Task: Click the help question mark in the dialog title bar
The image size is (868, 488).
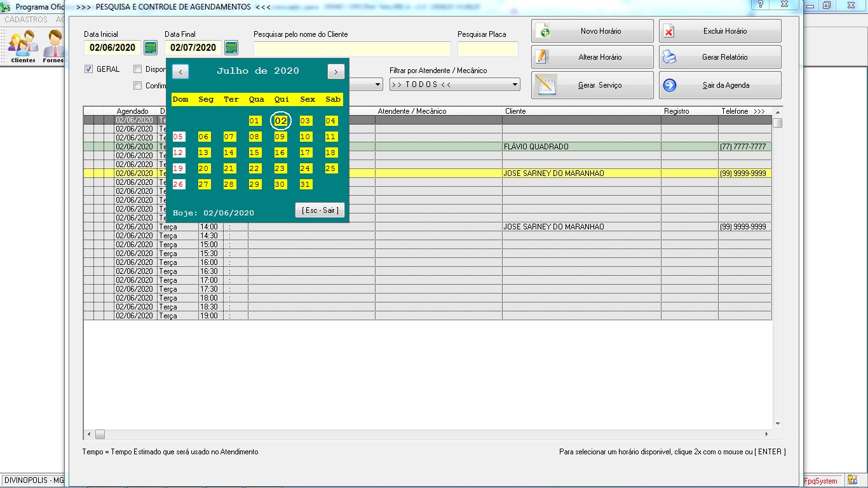Action: [x=761, y=4]
